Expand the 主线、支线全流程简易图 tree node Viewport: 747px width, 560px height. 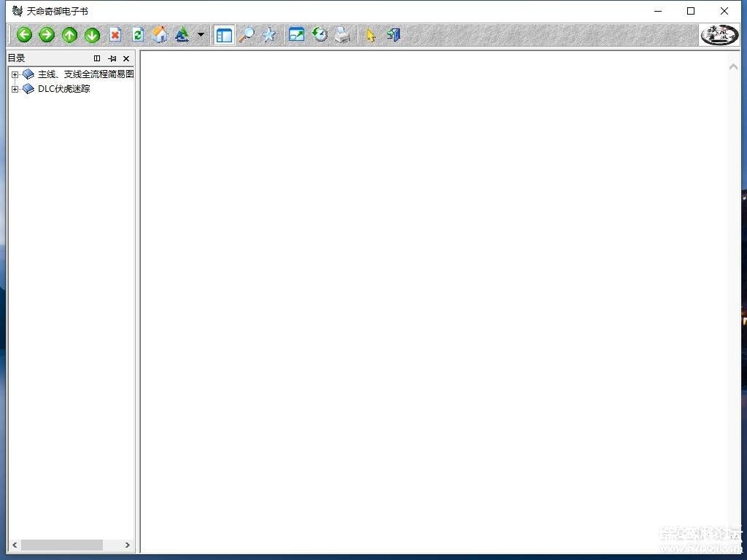pyautogui.click(x=15, y=74)
